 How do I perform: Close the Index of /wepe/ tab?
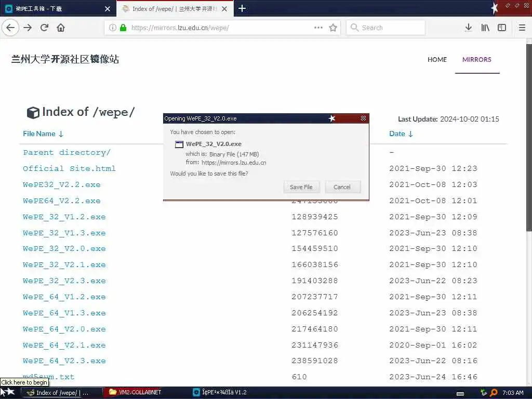(x=224, y=9)
